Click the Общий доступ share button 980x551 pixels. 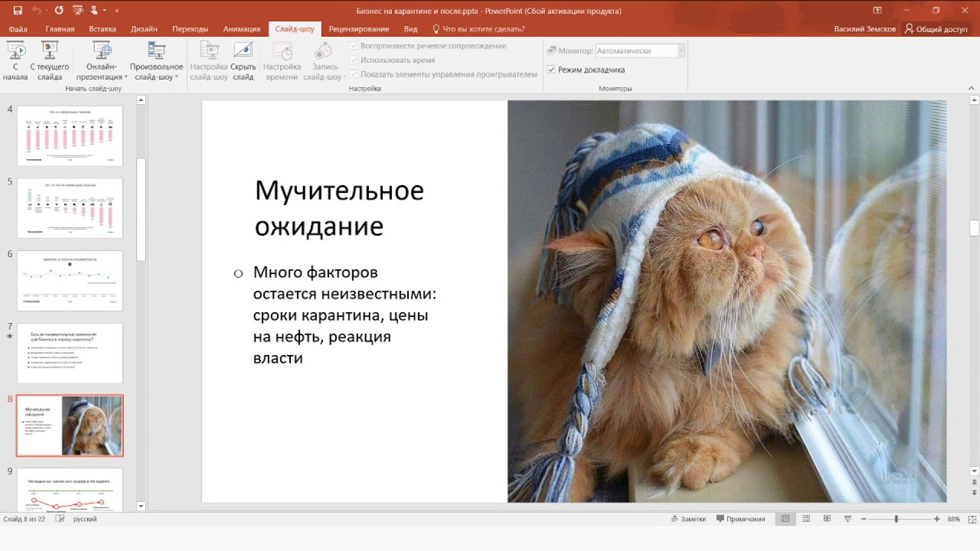936,29
